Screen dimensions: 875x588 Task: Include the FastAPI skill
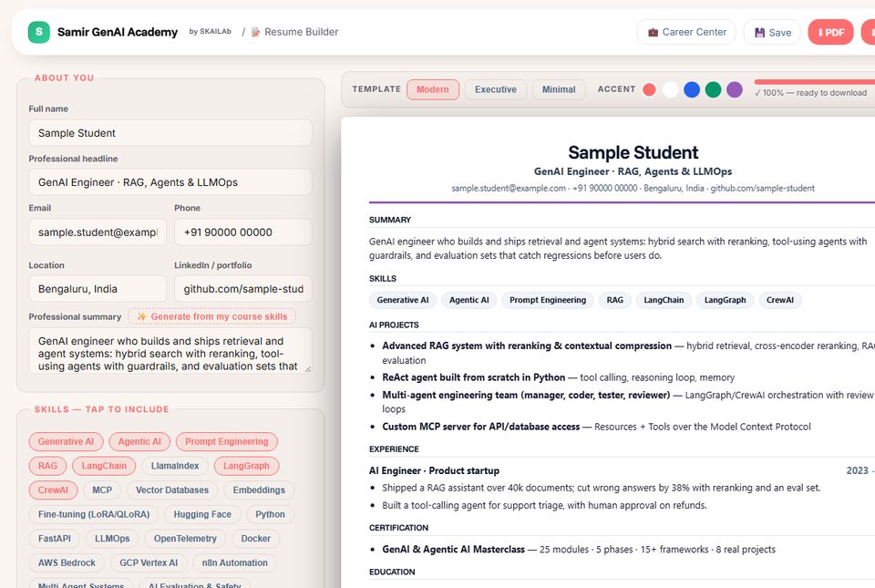click(54, 539)
